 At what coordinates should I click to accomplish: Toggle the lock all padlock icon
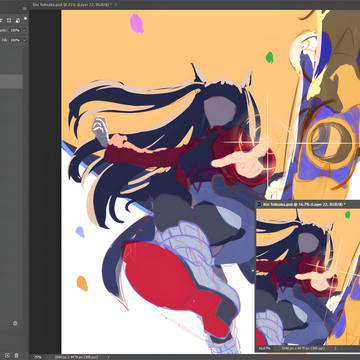(18, 21)
